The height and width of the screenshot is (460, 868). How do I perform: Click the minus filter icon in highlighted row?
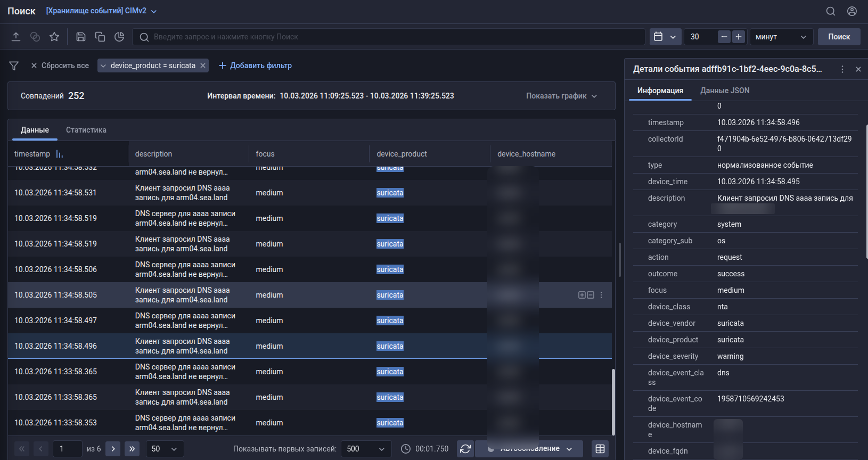click(591, 295)
